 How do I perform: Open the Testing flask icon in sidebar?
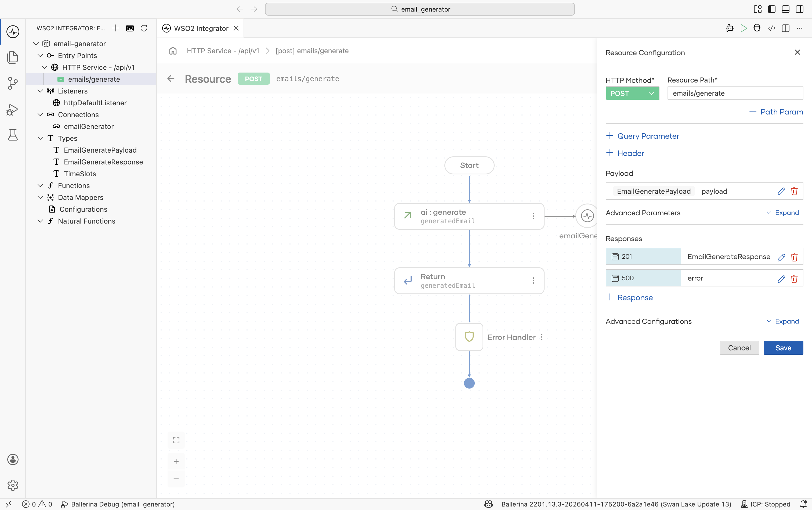[12, 135]
